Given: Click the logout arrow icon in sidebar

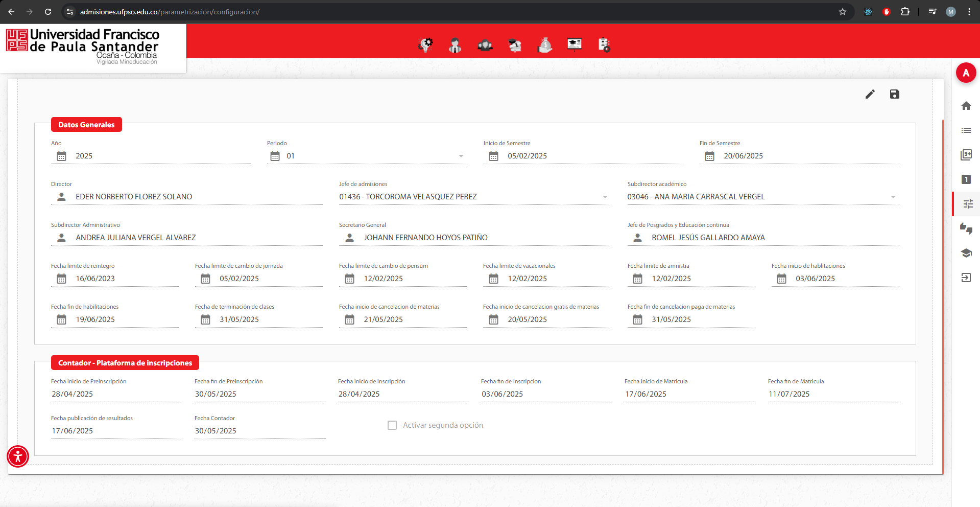Looking at the screenshot, I should [966, 278].
